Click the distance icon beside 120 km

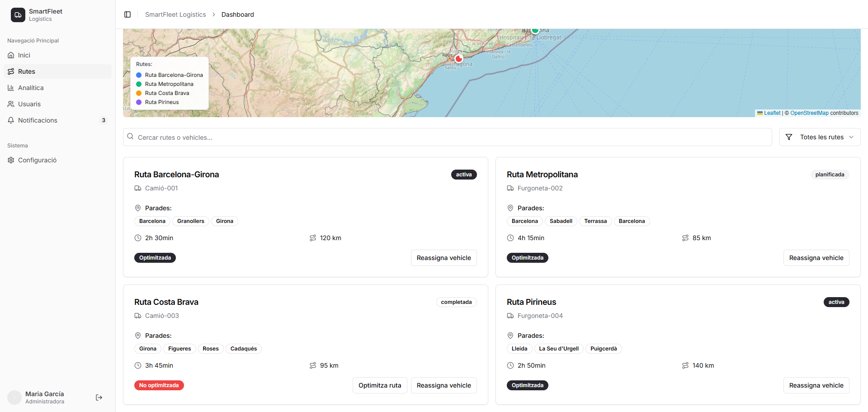[x=313, y=238]
